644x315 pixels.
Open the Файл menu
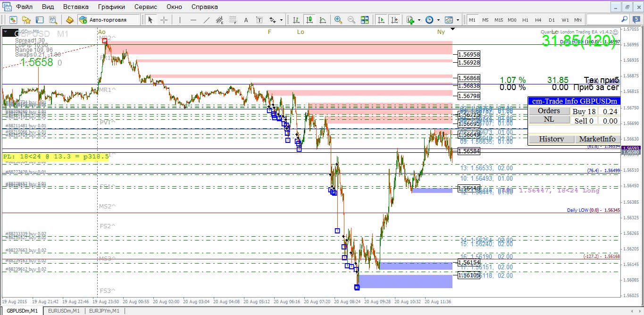tap(24, 7)
